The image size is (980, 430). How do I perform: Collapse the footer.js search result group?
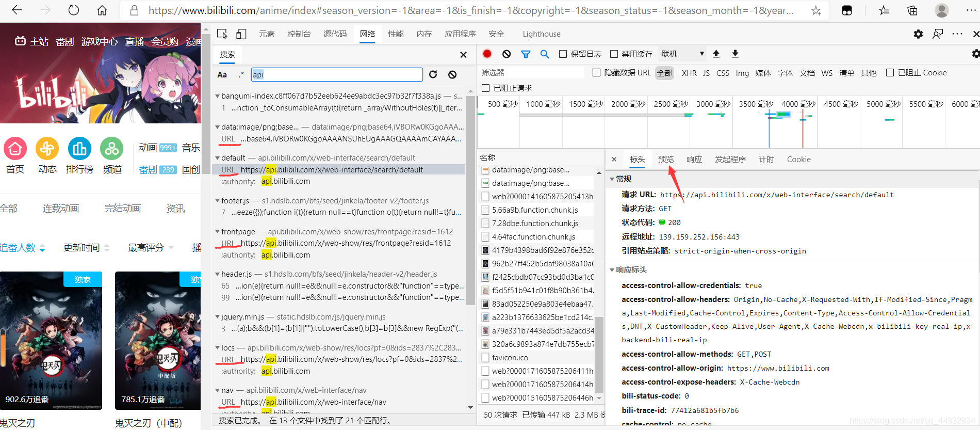pos(218,201)
